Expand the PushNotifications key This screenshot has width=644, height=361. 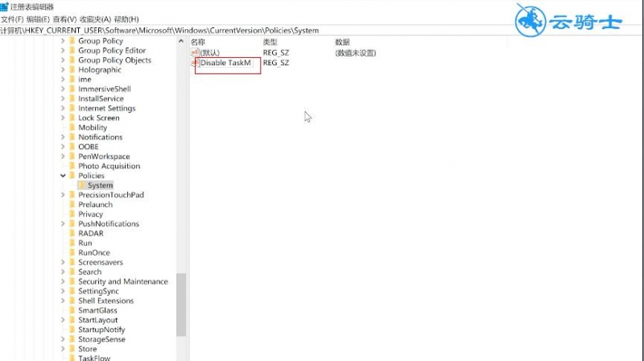tap(63, 224)
